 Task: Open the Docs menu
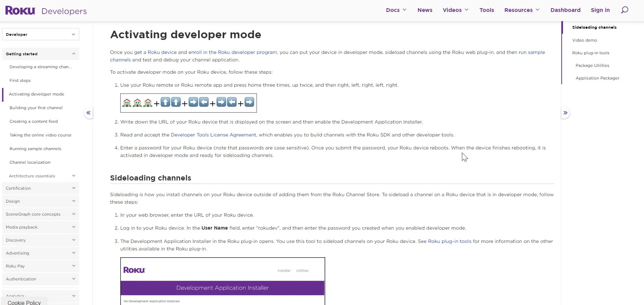[x=396, y=10]
